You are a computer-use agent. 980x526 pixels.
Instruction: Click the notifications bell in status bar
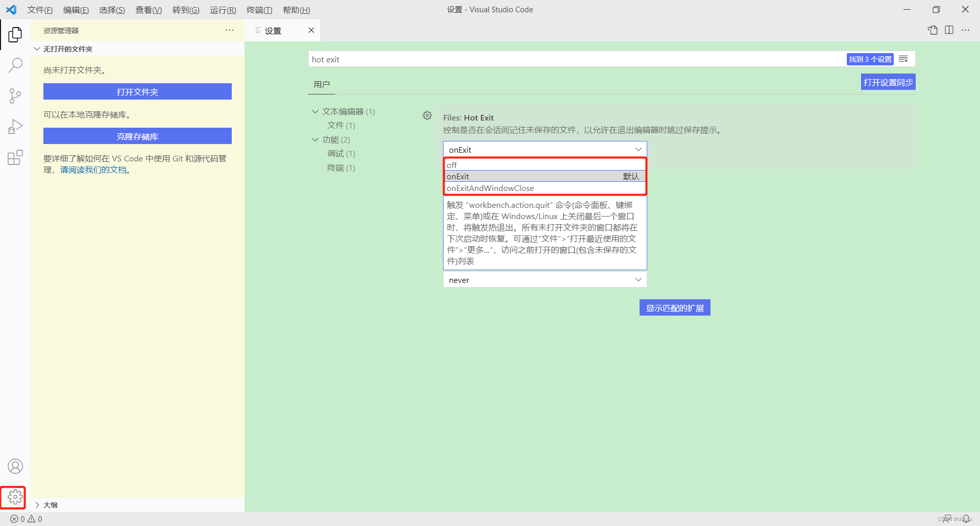(966, 519)
